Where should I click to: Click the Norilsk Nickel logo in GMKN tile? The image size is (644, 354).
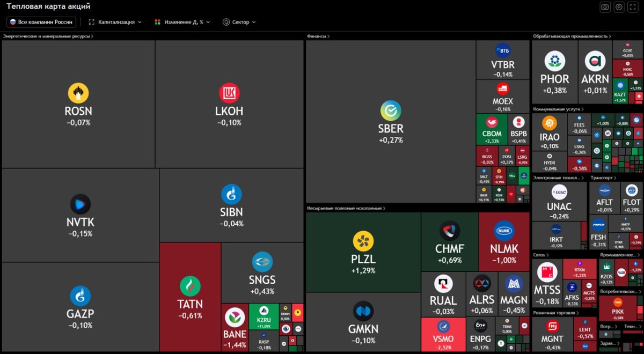[363, 311]
